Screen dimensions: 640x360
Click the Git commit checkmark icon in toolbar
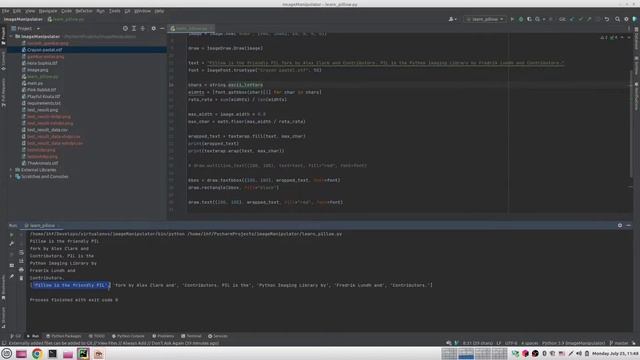(x=580, y=19)
